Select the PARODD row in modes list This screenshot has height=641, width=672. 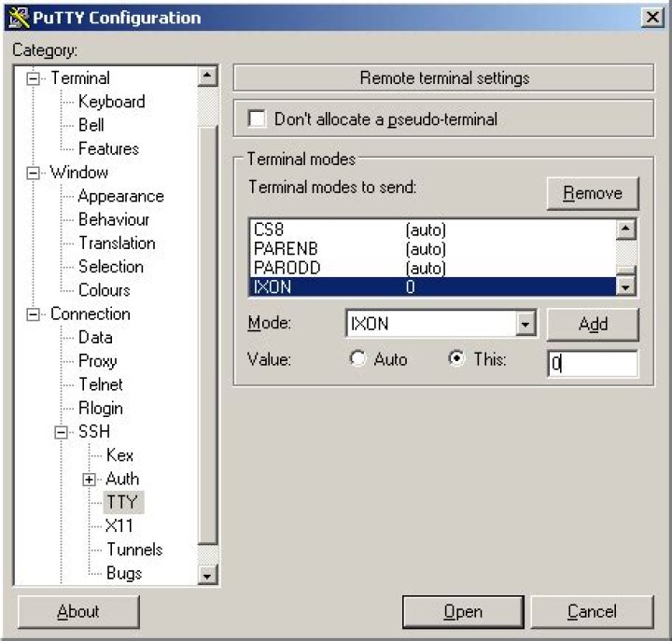[x=433, y=268]
